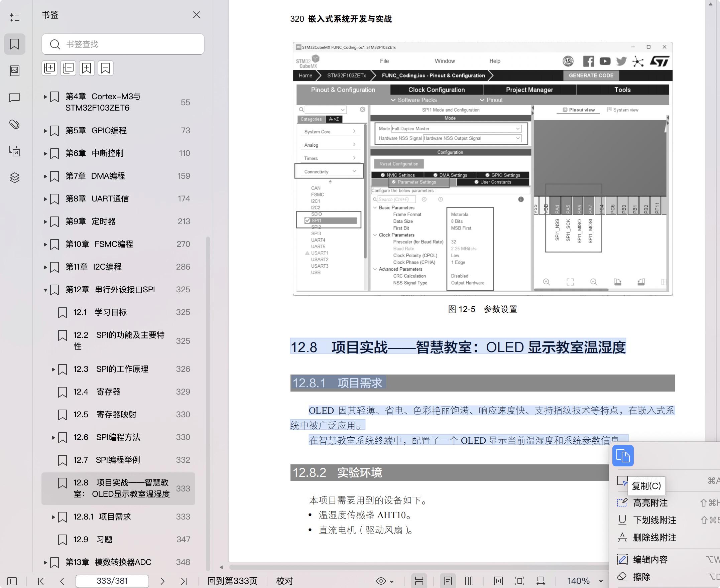Go to bookmark 12.9 习题
The width and height of the screenshot is (720, 588).
pos(118,540)
